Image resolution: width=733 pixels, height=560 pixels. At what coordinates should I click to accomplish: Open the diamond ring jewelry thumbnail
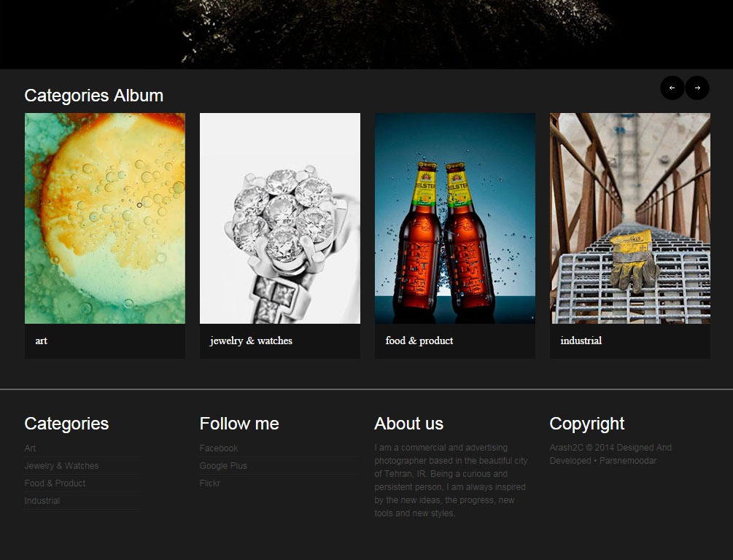pos(280,218)
